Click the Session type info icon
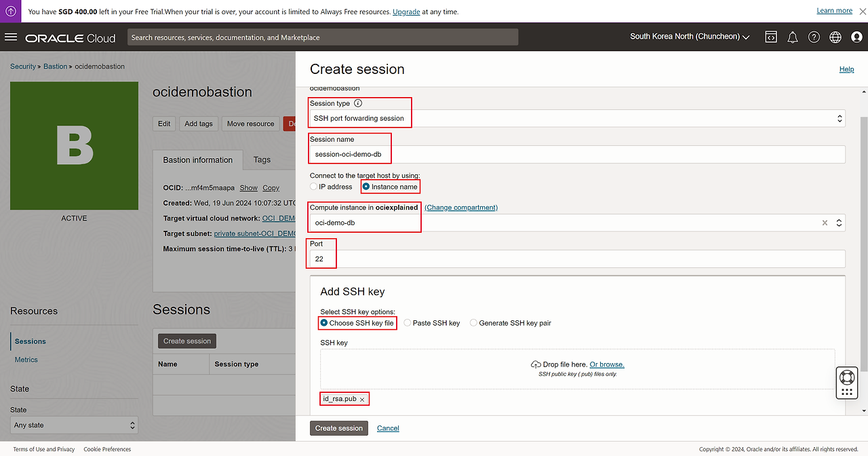The height and width of the screenshot is (456, 868). click(x=358, y=103)
